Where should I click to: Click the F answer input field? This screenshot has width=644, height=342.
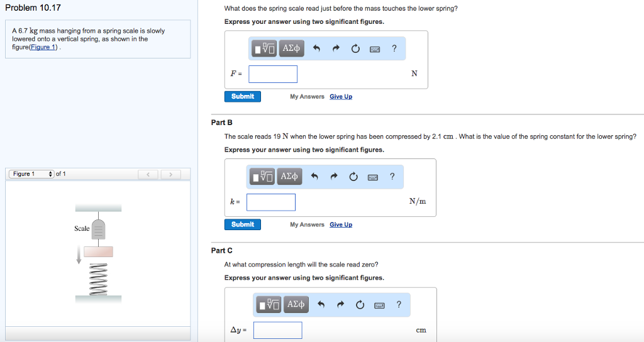click(273, 74)
